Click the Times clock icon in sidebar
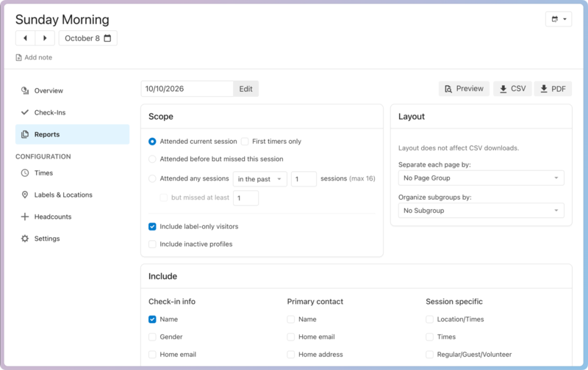 (25, 173)
